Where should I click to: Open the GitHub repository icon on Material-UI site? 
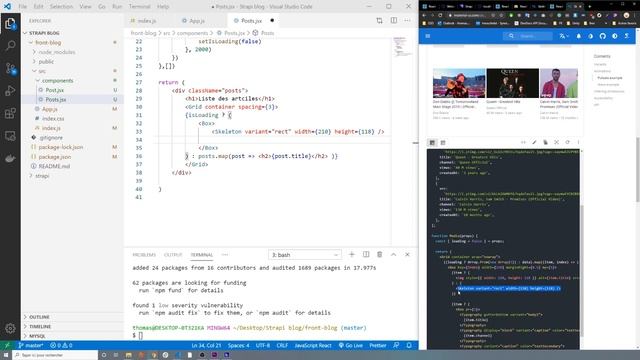point(602,36)
